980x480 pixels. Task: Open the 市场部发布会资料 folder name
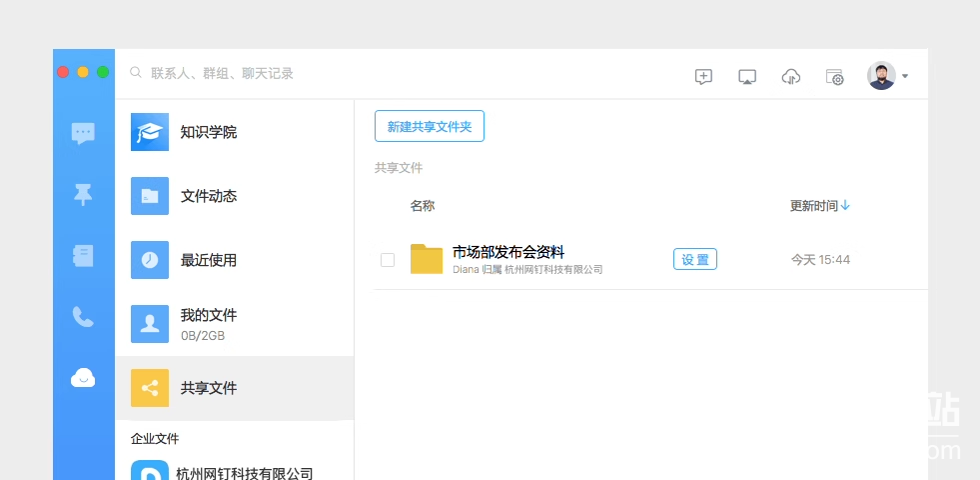click(508, 252)
